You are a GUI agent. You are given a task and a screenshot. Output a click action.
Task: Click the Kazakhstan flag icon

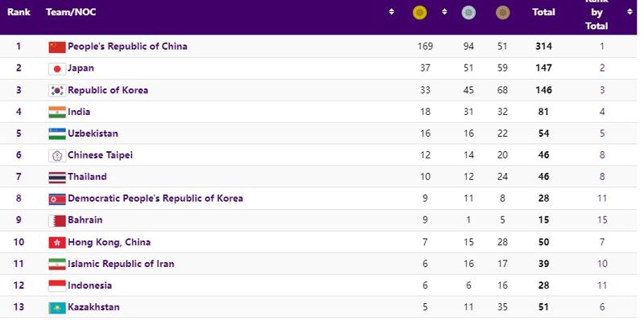57,307
